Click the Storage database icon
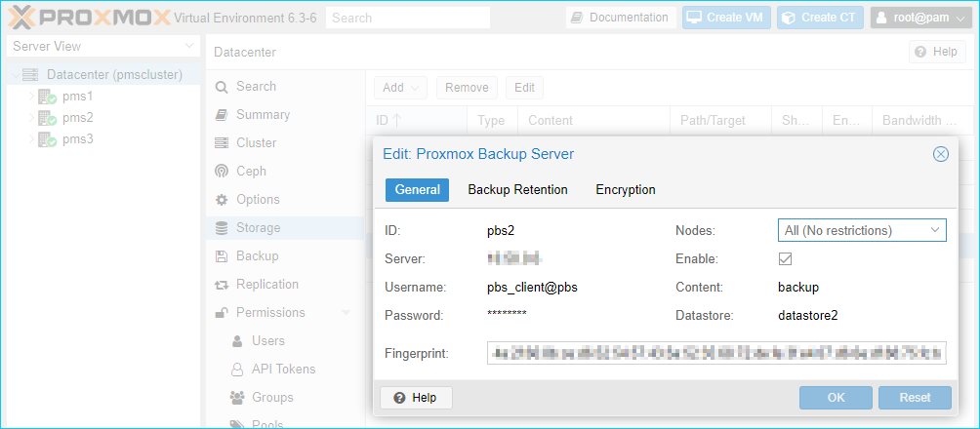 [222, 228]
